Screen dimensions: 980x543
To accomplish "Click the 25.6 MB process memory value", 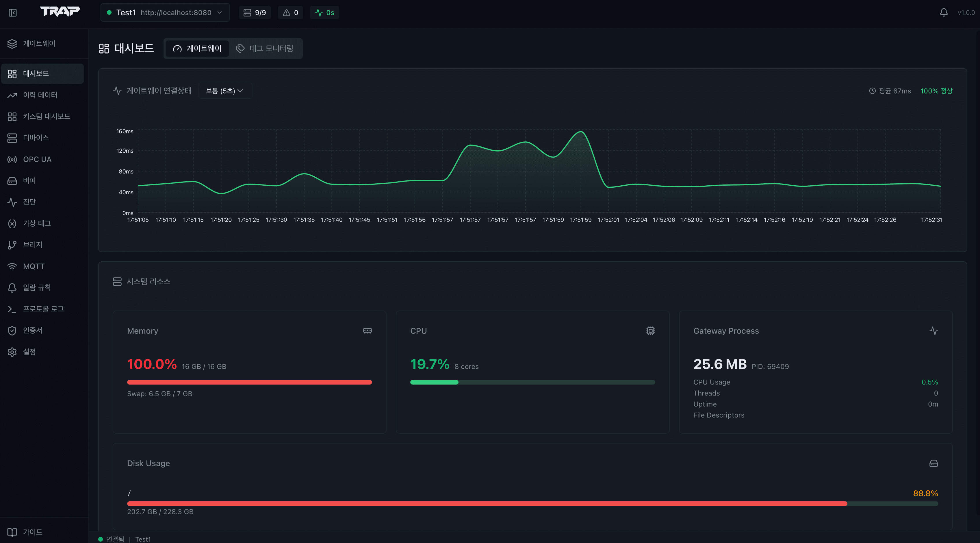I will (x=720, y=364).
